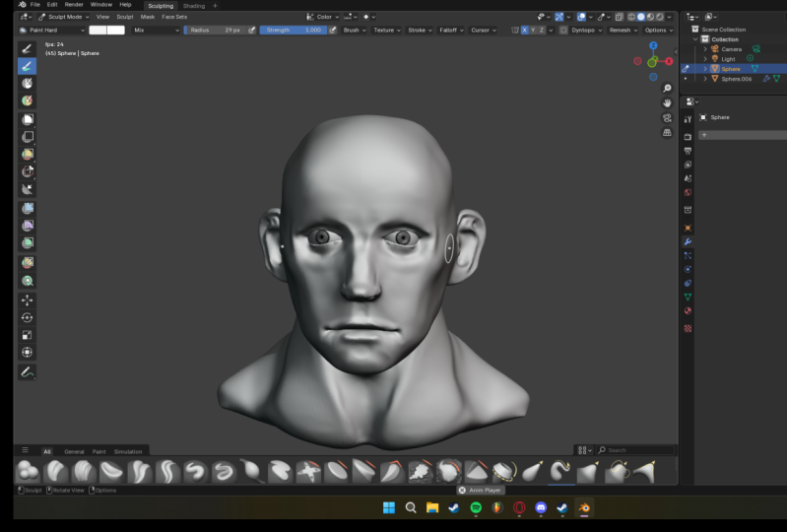This screenshot has height=532, width=787.
Task: Open the Paint Hard brush selector
Action: pos(52,31)
